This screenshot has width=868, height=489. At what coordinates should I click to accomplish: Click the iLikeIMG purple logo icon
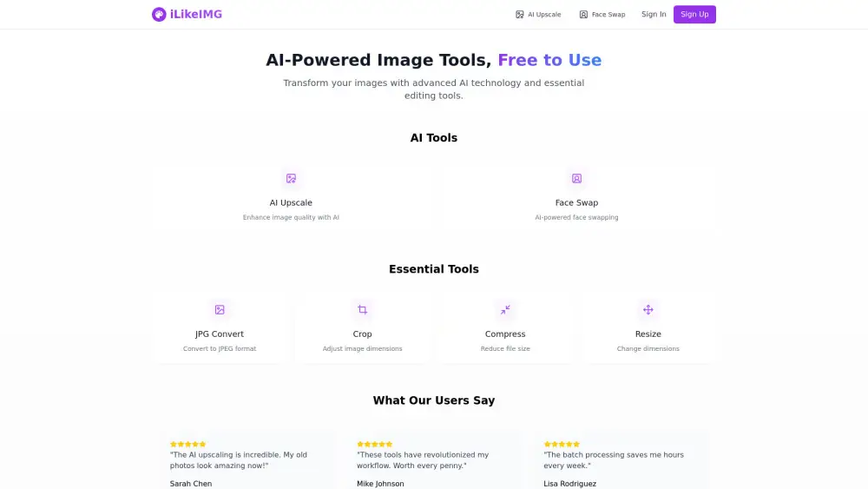pos(159,14)
